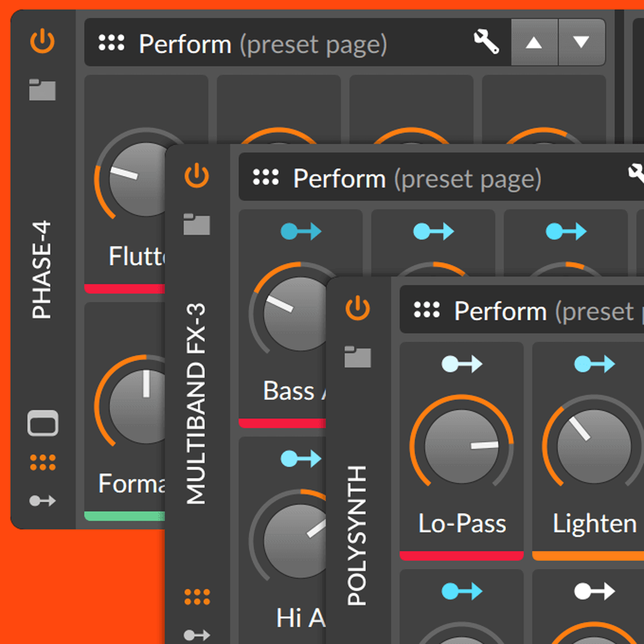Click mapping arrow above Bass knob
The height and width of the screenshot is (644, 644).
301,232
